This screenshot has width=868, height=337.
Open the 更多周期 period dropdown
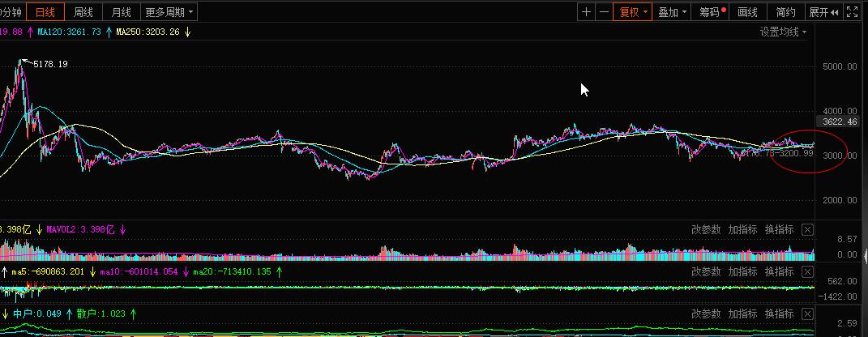[169, 11]
